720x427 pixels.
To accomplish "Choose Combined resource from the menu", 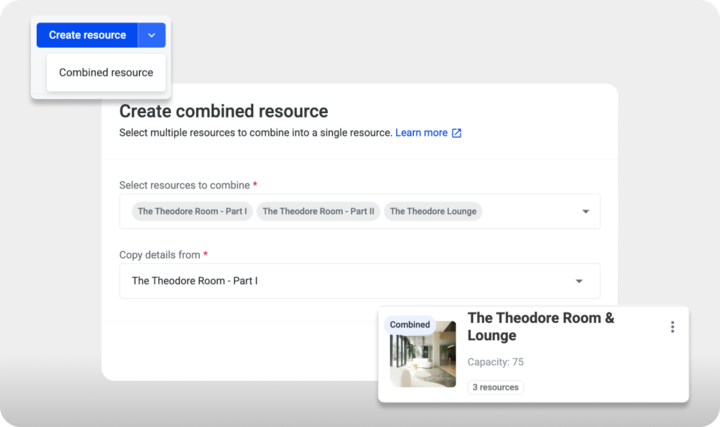I will point(106,72).
